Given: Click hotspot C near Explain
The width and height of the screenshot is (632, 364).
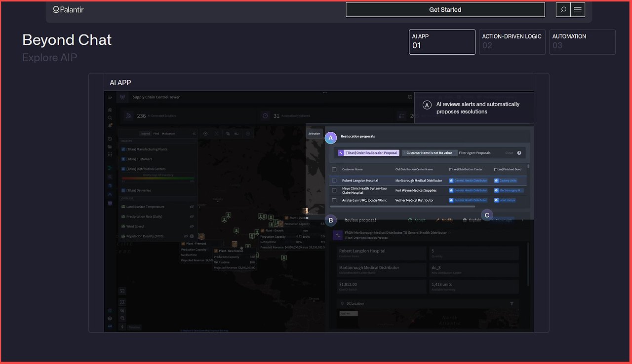Looking at the screenshot, I should [487, 215].
